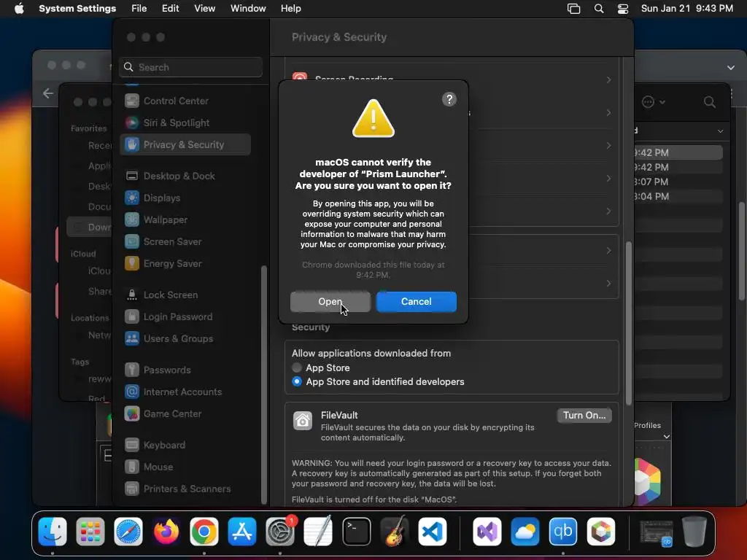Launch Safari from the Dock
The width and height of the screenshot is (747, 560).
pyautogui.click(x=128, y=532)
